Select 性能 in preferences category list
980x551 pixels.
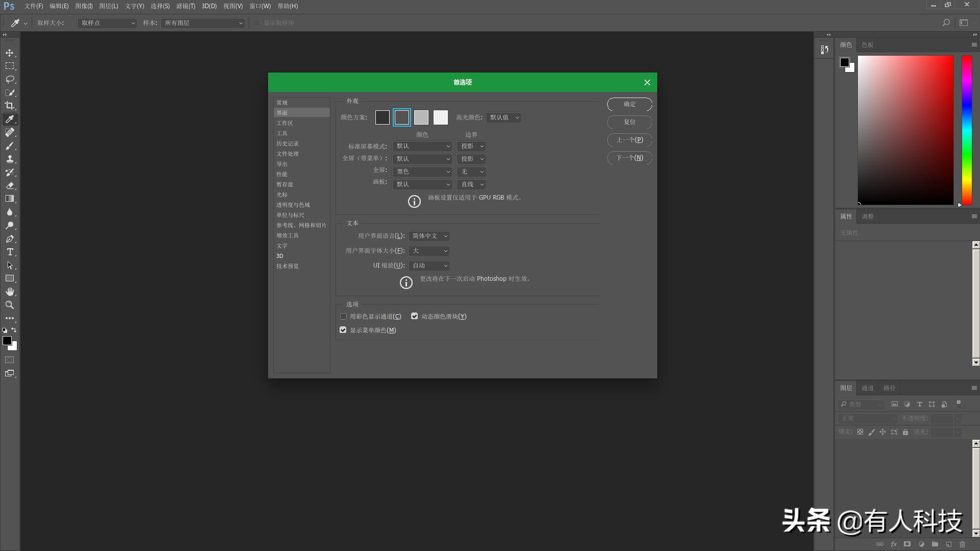point(282,174)
